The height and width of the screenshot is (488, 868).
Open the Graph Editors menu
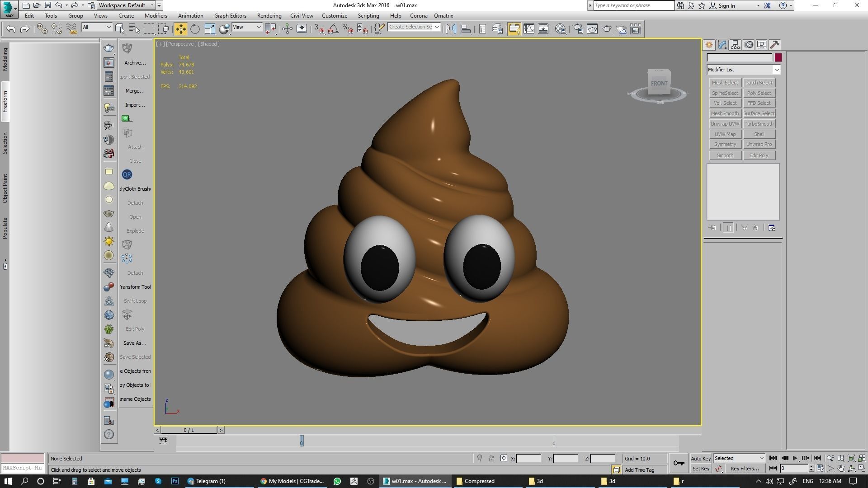click(230, 15)
